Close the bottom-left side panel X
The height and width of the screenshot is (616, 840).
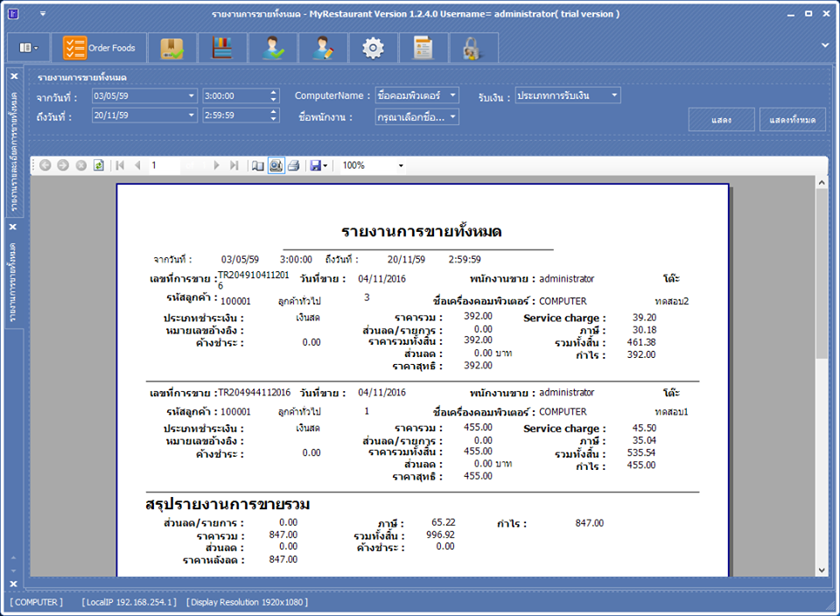point(13,584)
